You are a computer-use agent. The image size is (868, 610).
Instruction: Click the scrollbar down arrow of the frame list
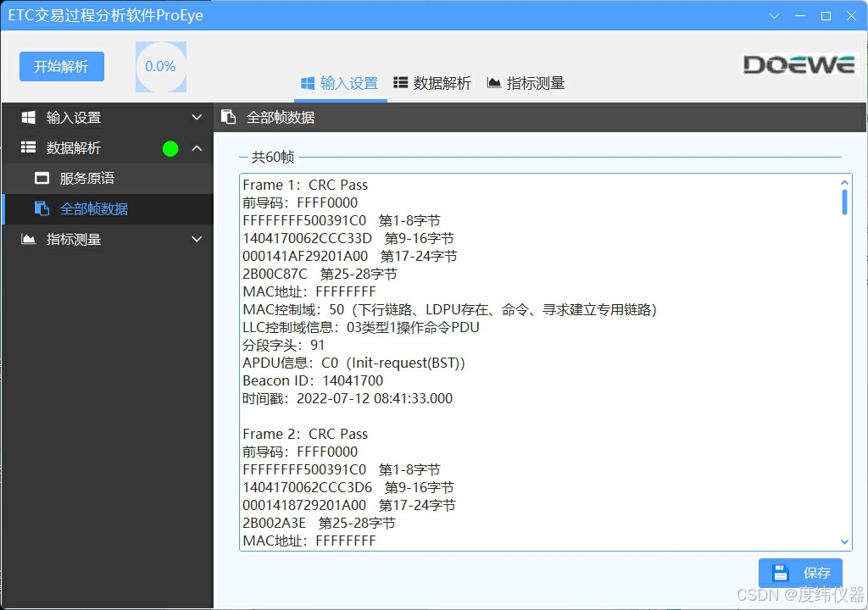click(x=843, y=541)
